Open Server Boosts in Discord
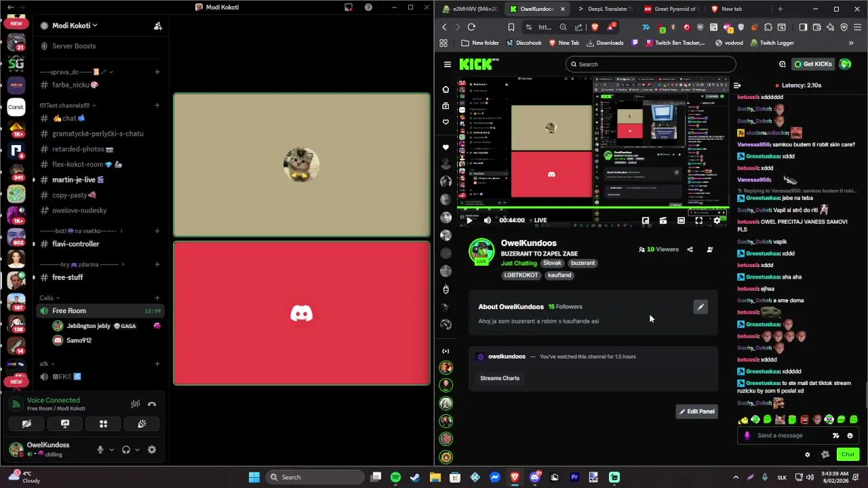868x488 pixels. click(74, 46)
